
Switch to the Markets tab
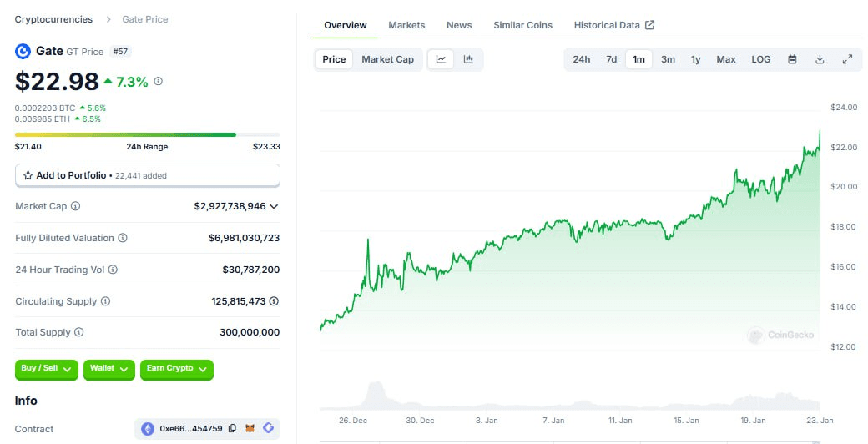pos(406,25)
